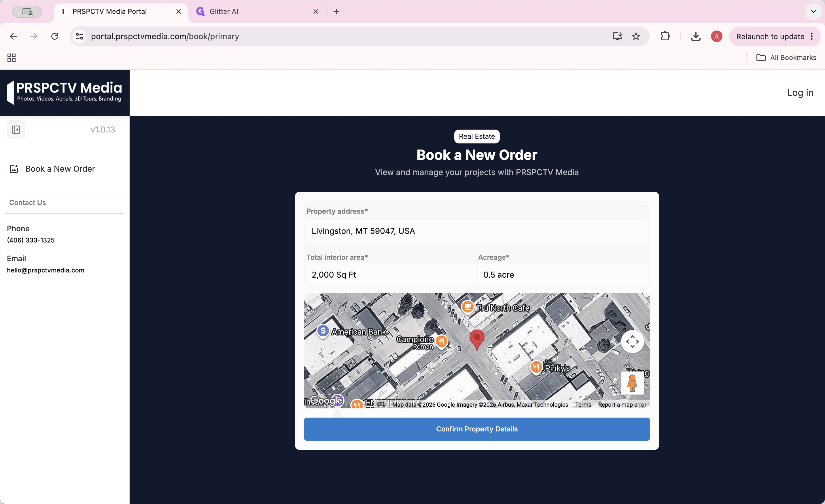Click the red map location pin

[477, 339]
